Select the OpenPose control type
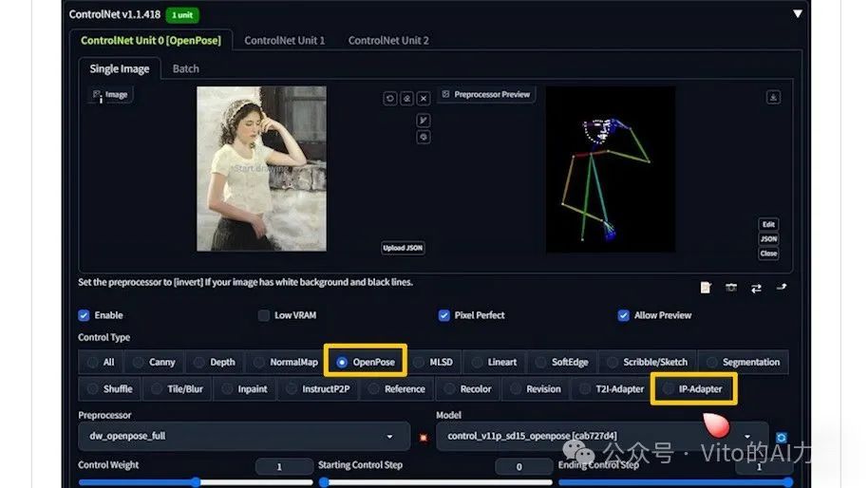The width and height of the screenshot is (868, 488). point(366,362)
